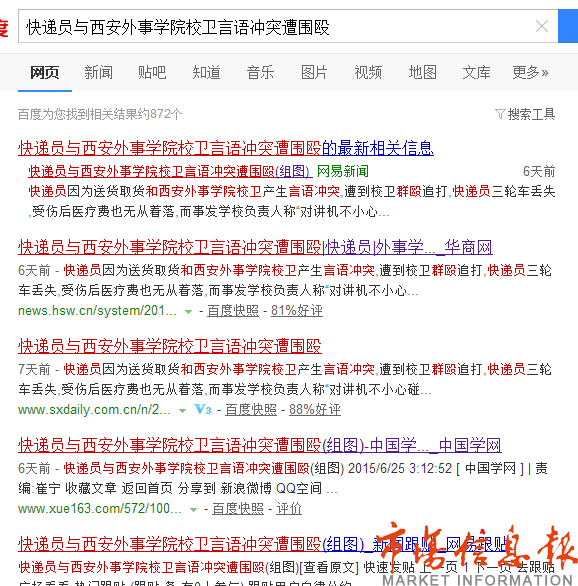Click the funnel icon next to 搜索工具
Image resolution: width=578 pixels, height=586 pixels.
click(500, 114)
